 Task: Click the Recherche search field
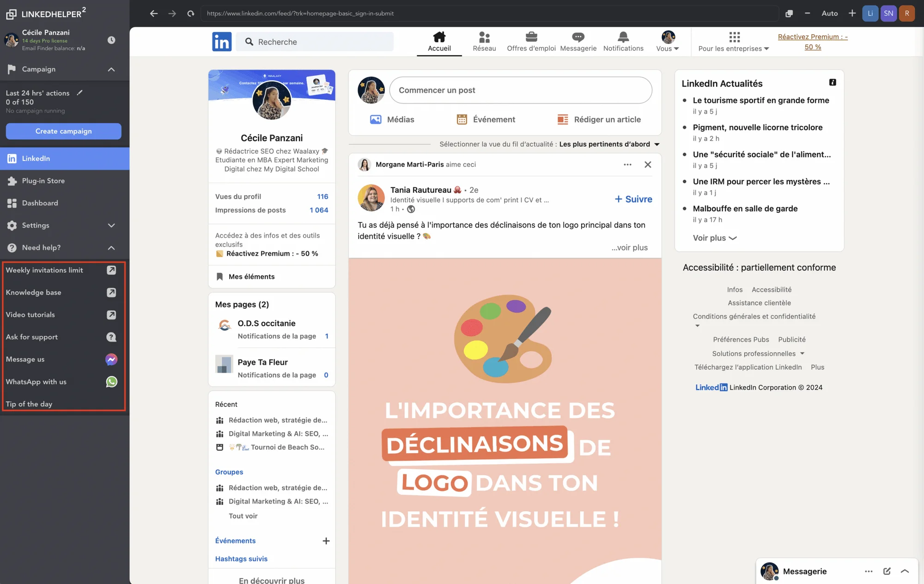click(315, 42)
